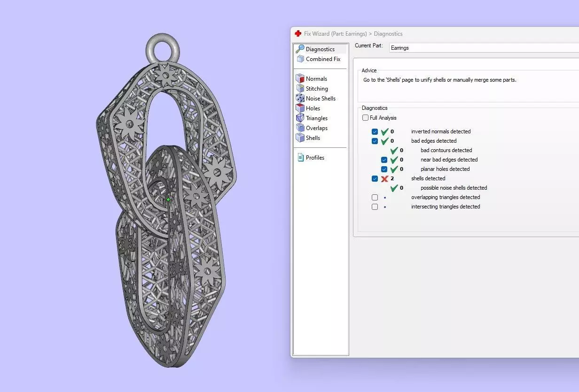Click the Normals icon in the sidebar
The height and width of the screenshot is (392, 579).
[x=300, y=78]
